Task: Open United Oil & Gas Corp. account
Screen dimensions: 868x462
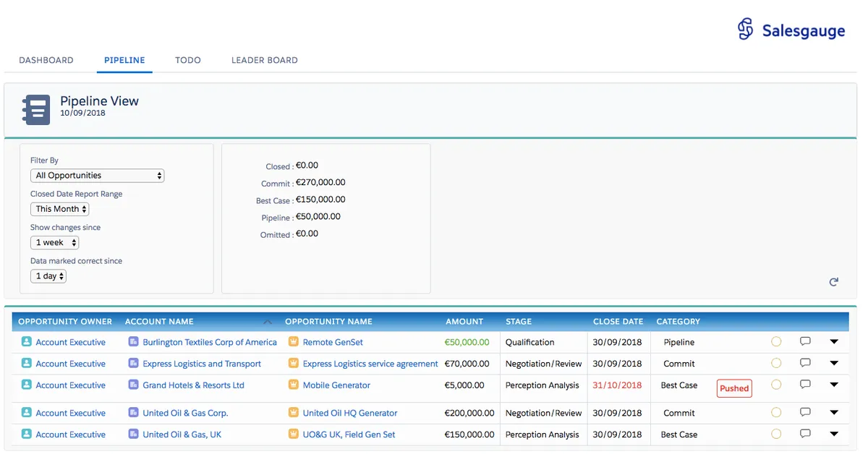Action: [x=185, y=413]
